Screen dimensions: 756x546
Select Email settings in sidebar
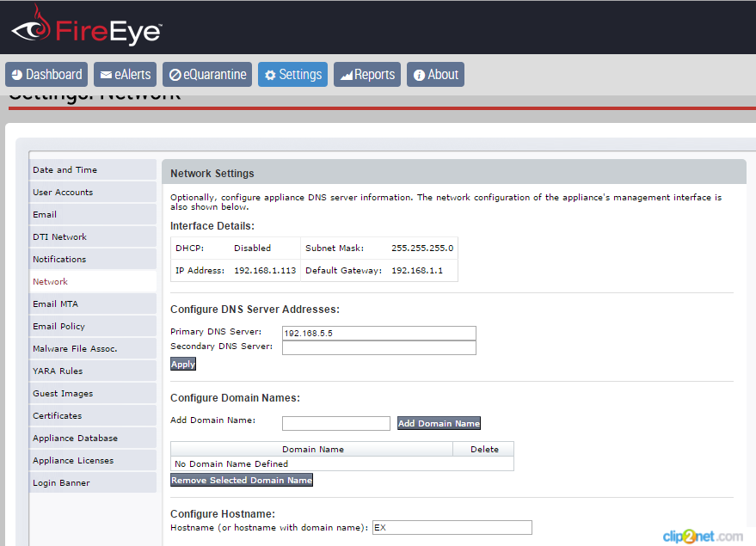tap(93, 214)
